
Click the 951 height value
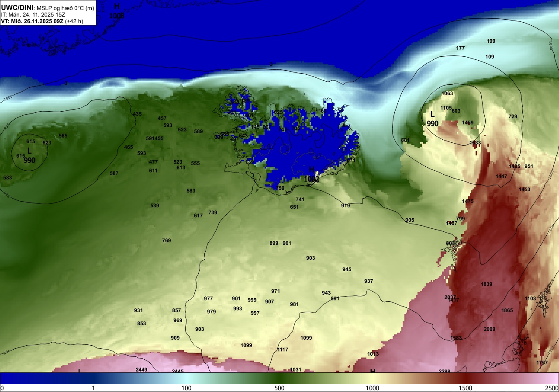tap(529, 166)
